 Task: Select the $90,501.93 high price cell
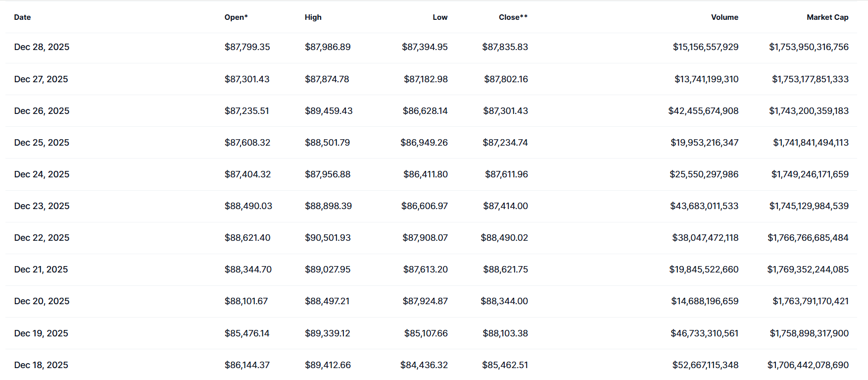[x=328, y=238]
